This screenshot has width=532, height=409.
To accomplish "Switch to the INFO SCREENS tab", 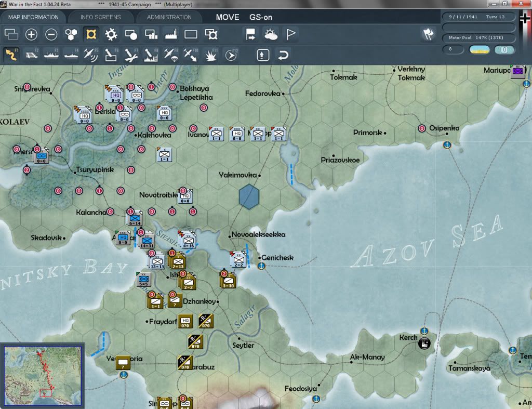I will point(100,17).
